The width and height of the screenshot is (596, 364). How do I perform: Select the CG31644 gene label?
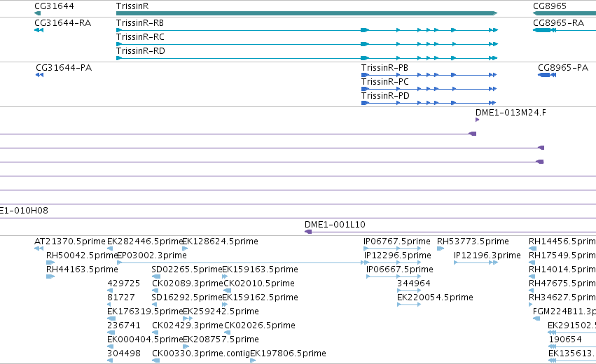click(x=54, y=6)
